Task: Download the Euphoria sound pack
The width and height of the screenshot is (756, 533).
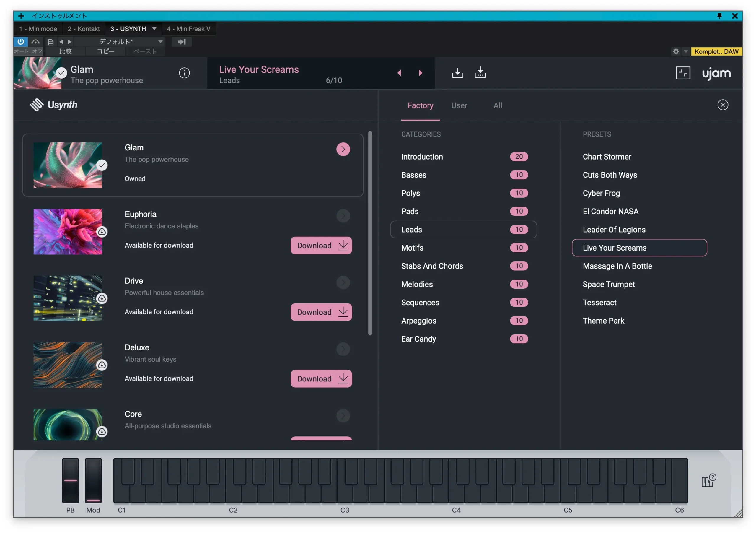Action: coord(321,246)
